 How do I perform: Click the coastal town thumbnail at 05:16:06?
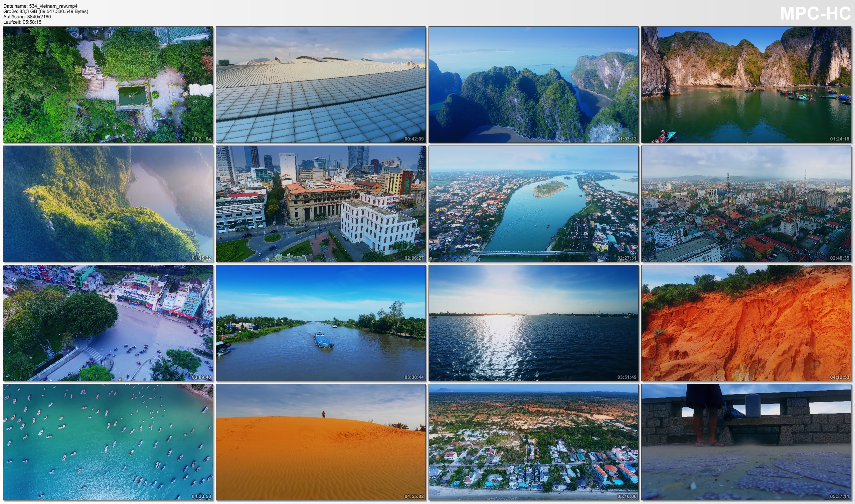tap(533, 442)
